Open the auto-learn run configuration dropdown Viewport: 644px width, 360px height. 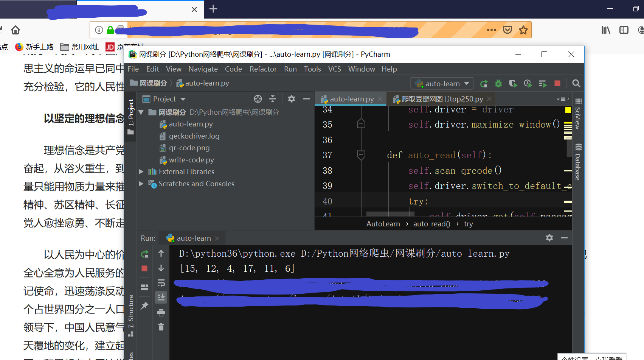[442, 84]
